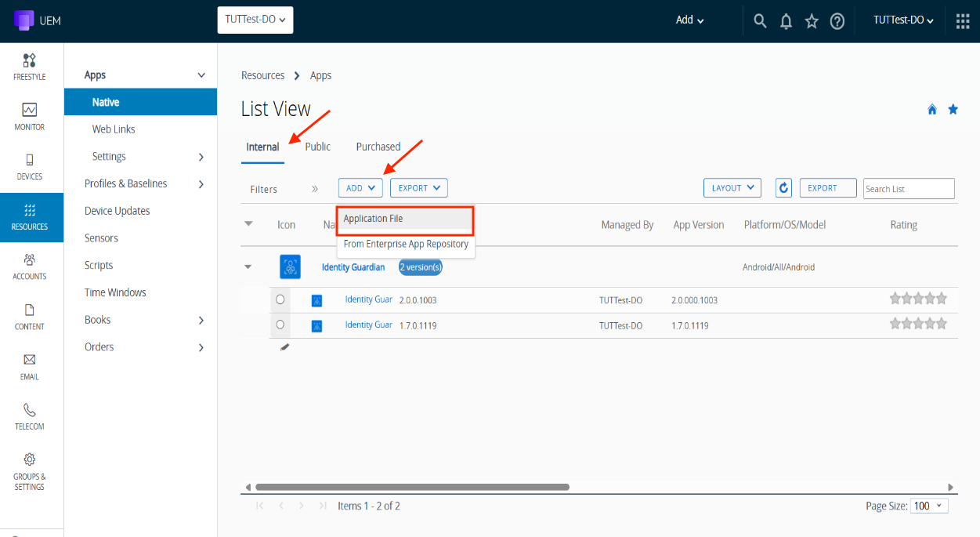The image size is (980, 537).
Task: Choose Application File from Add menu
Action: (405, 220)
